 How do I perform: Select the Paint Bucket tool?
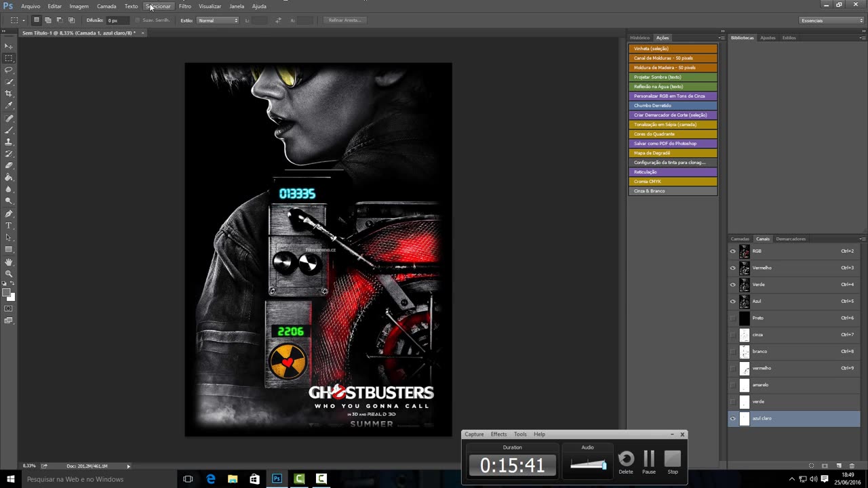9,178
